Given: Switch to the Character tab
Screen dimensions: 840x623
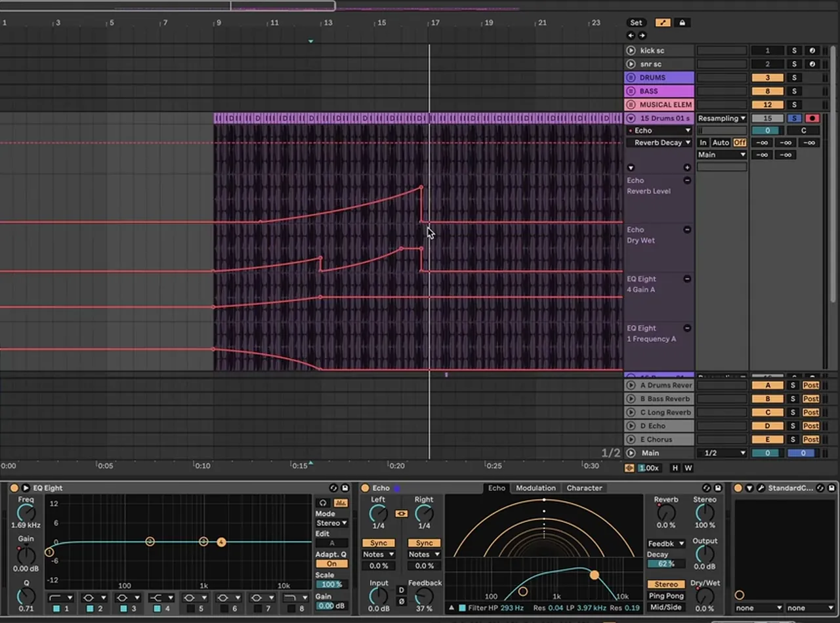Looking at the screenshot, I should coord(584,488).
